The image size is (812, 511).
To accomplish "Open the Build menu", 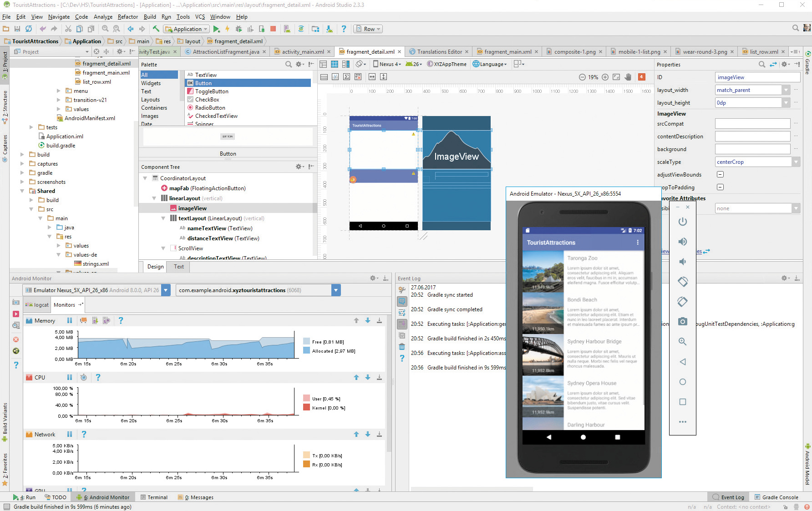I will click(x=150, y=17).
